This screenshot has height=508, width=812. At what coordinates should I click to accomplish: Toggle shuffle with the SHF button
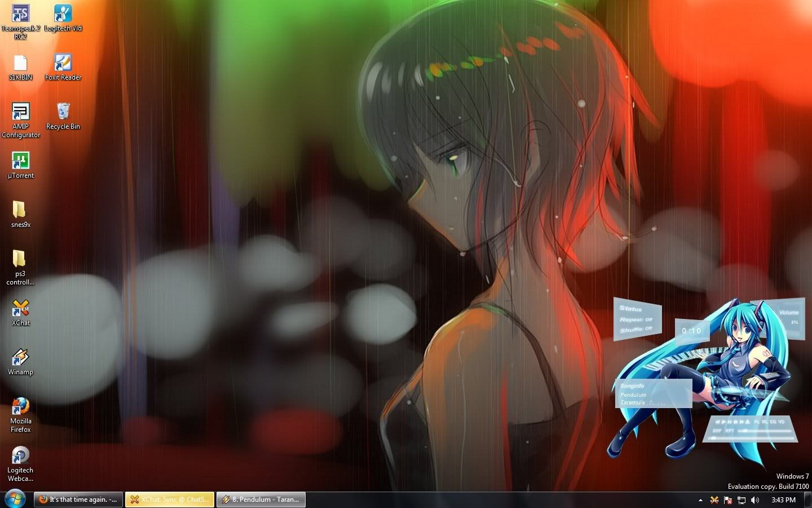tap(717, 431)
